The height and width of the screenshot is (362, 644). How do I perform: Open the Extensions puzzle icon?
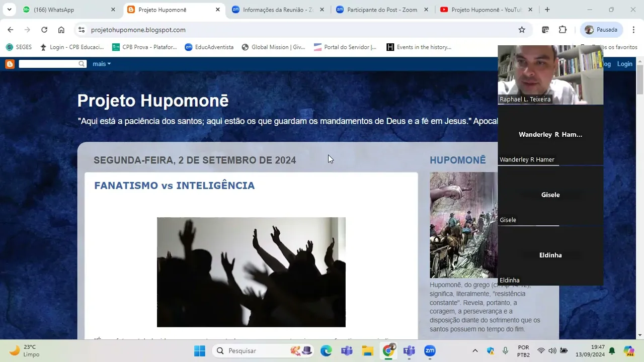tap(562, 30)
